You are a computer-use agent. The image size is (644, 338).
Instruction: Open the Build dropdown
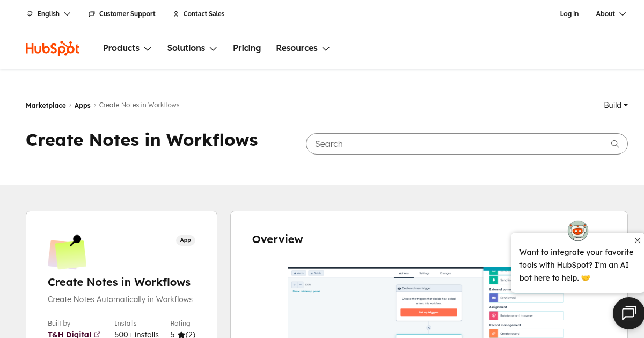[x=616, y=105]
